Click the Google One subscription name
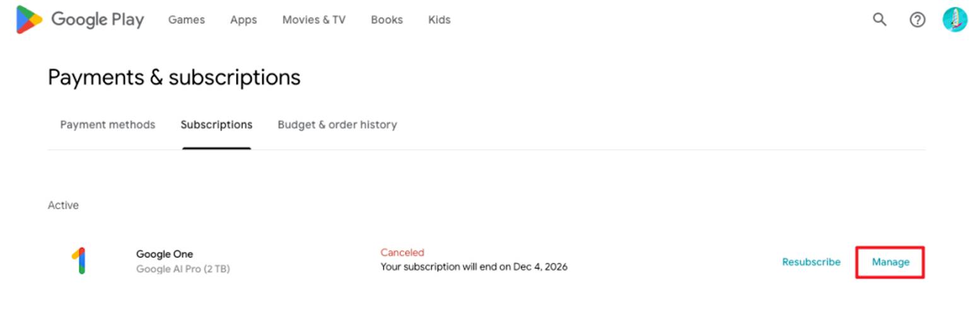Screen dimensions: 980x334 165,254
